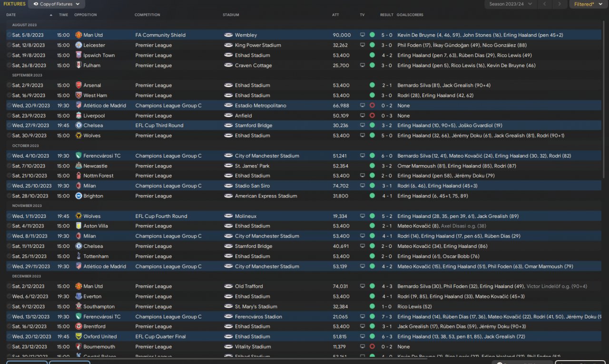Open the Champions League Group C link for Milan away

click(168, 186)
